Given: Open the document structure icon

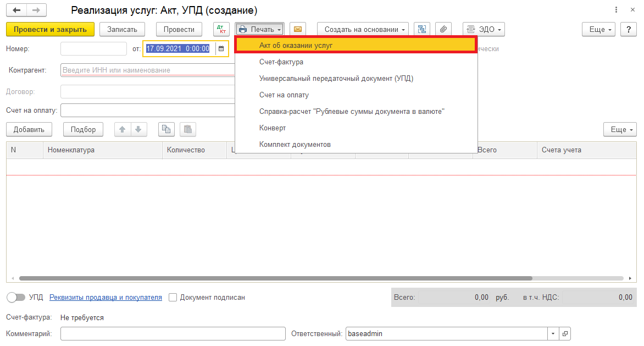Looking at the screenshot, I should point(421,29).
